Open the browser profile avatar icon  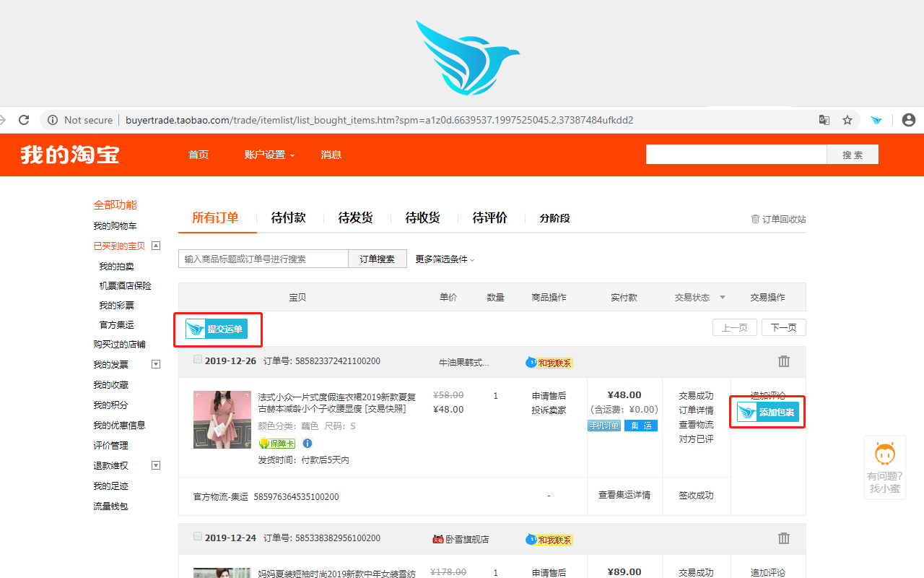coord(909,120)
